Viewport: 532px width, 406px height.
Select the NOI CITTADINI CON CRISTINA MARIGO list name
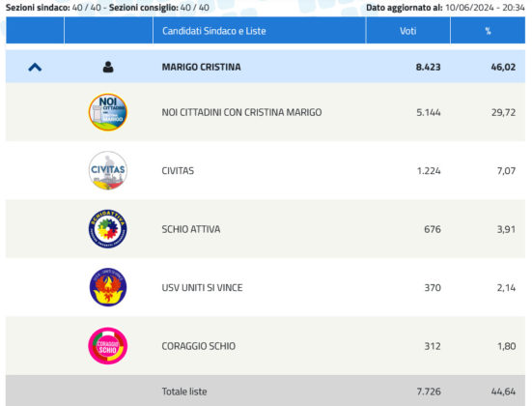click(x=241, y=112)
